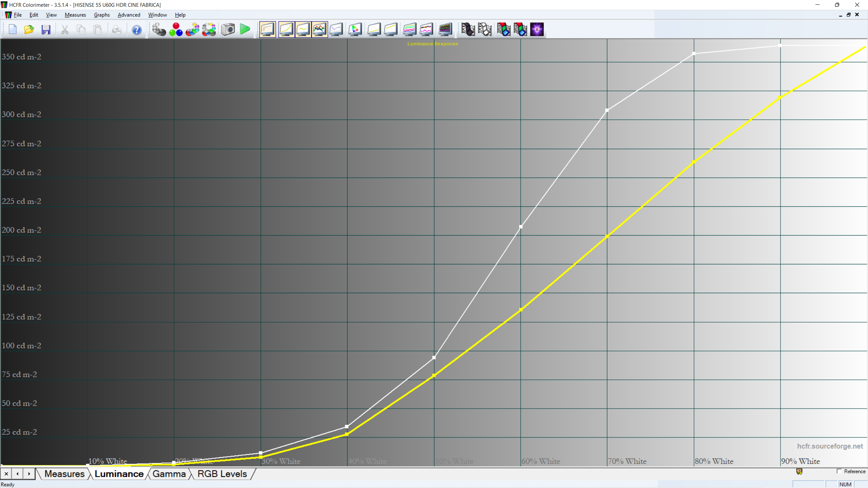Switch to the RGB Levels tab
The width and height of the screenshot is (868, 488).
pyautogui.click(x=222, y=474)
